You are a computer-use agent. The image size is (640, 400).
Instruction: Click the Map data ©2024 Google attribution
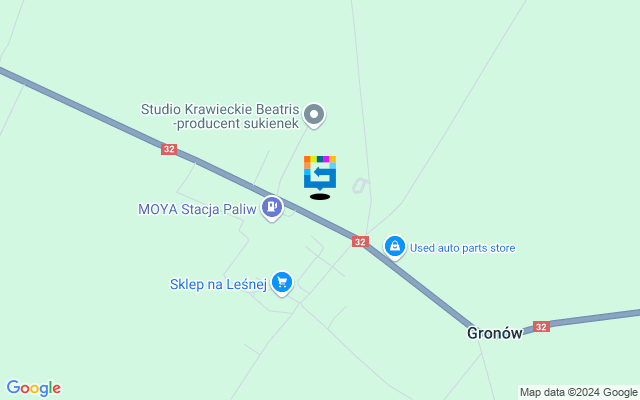[578, 392]
